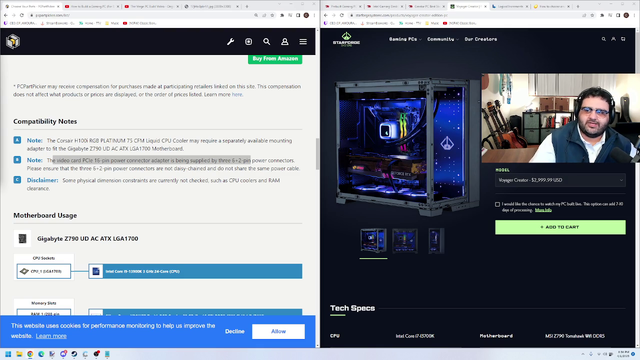
Task: Click the Starforge browser address bar
Action: point(465,15)
